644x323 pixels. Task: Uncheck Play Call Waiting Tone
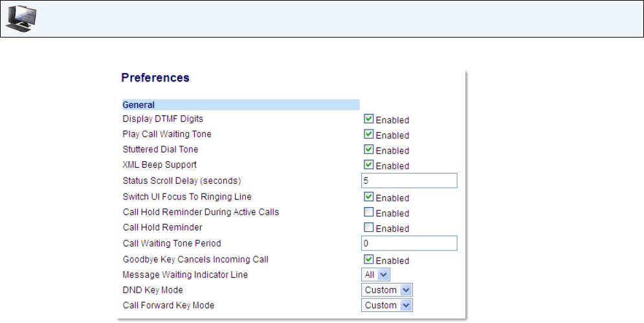(x=368, y=135)
